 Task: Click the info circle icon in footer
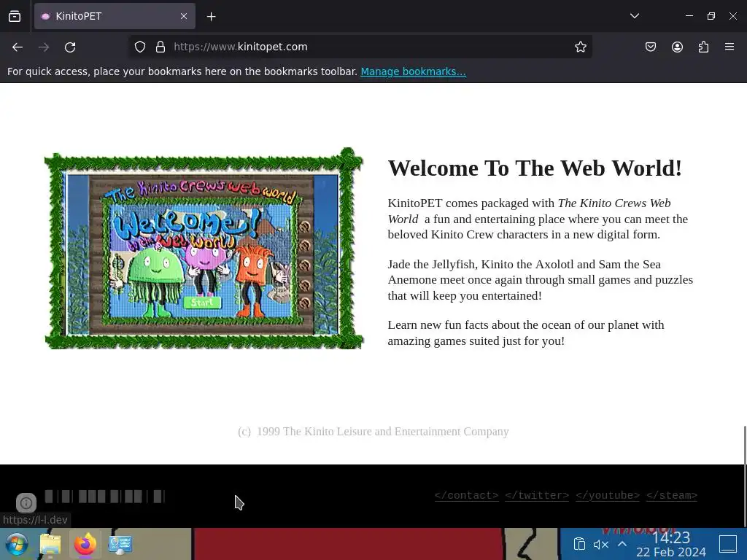(26, 503)
